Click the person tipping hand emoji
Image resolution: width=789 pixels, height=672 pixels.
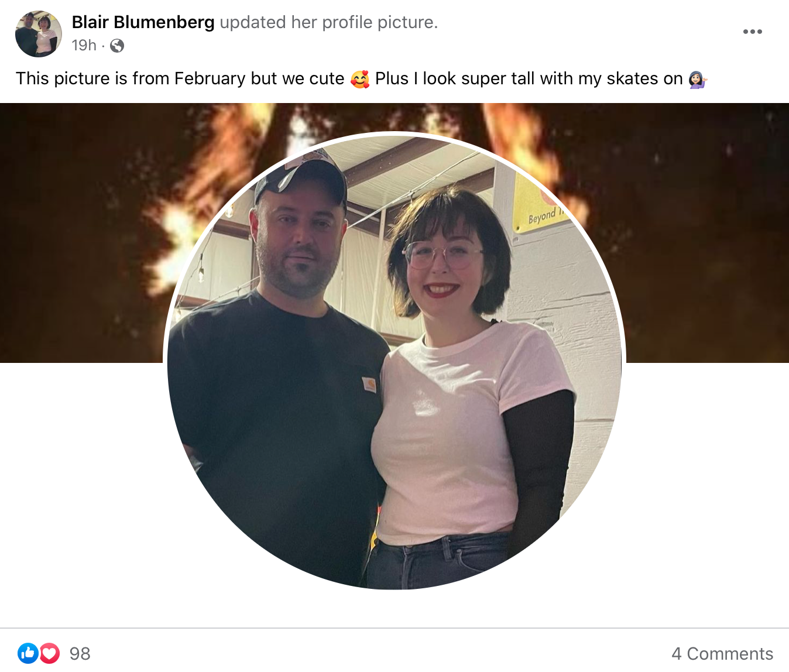coord(698,78)
